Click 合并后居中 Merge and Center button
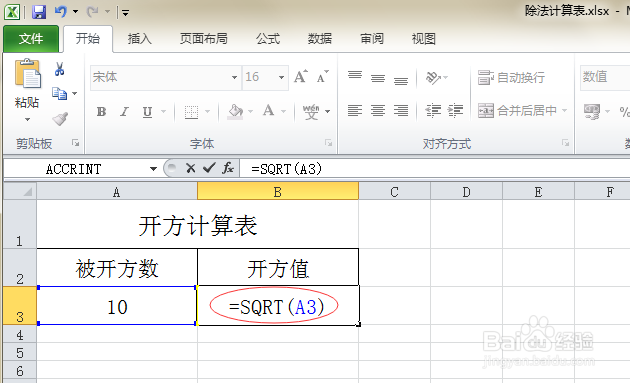Image resolution: width=630 pixels, height=383 pixels. [518, 111]
